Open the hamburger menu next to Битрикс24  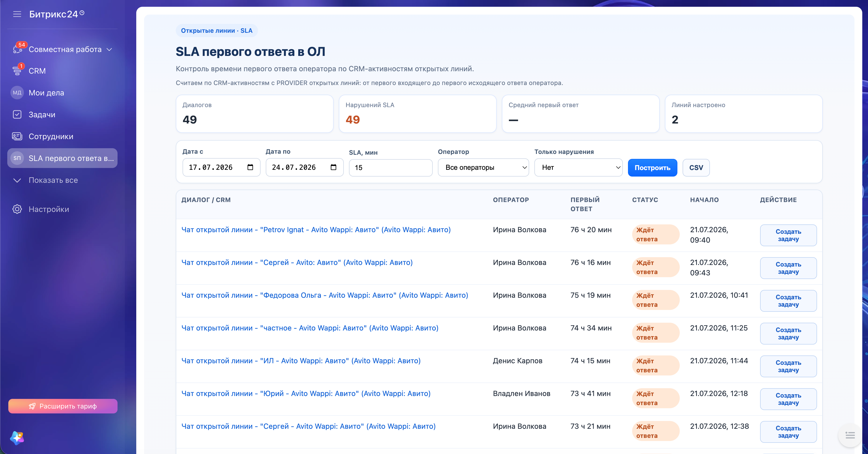[17, 14]
